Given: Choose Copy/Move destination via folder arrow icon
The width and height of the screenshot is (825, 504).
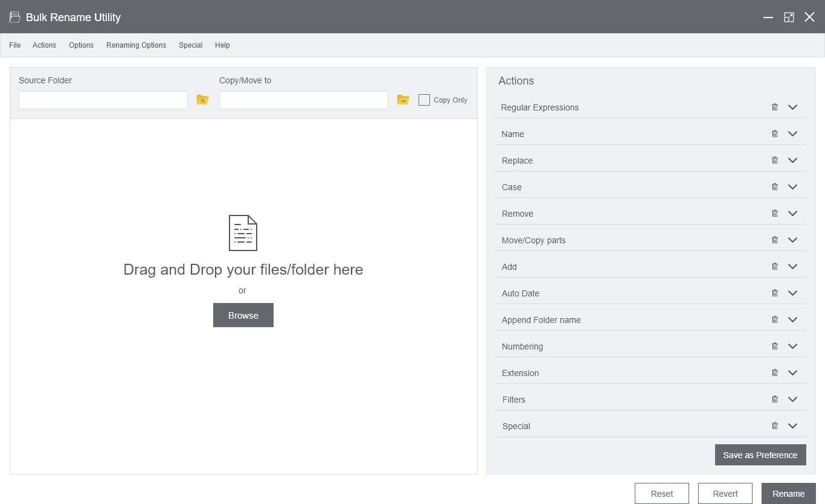Looking at the screenshot, I should point(403,100).
